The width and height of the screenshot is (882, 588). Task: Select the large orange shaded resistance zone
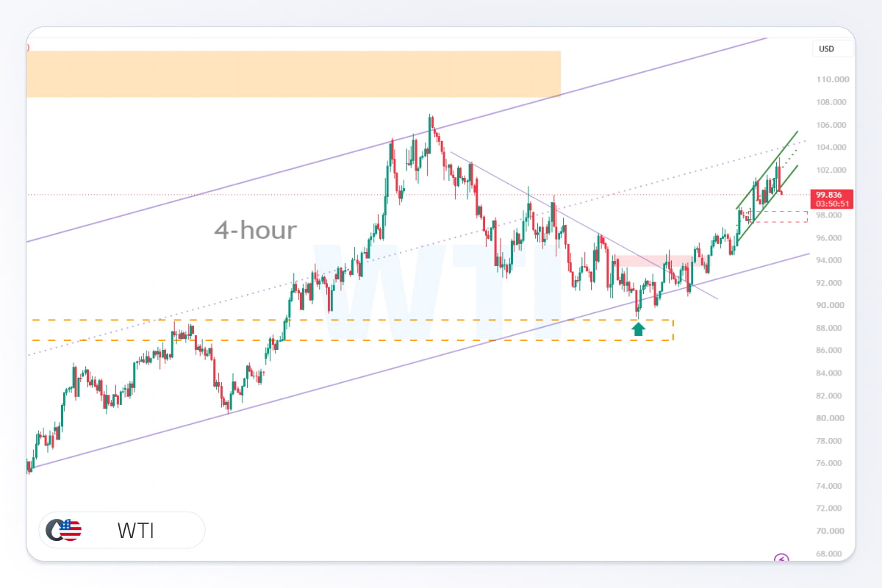[293, 73]
